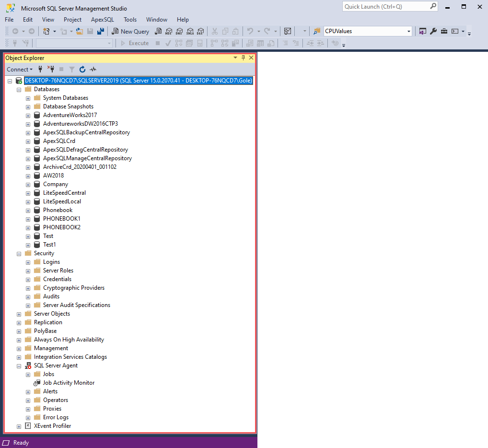Viewport: 488px width, 448px height.
Task: Open the Activity Monitor toolbar icon
Action: (288, 31)
